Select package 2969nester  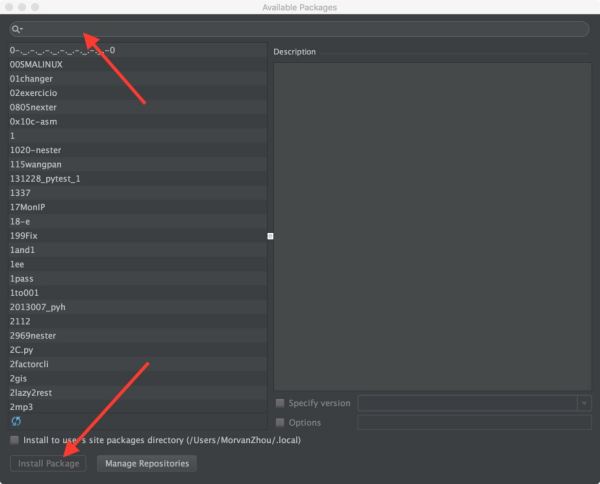[x=138, y=336]
